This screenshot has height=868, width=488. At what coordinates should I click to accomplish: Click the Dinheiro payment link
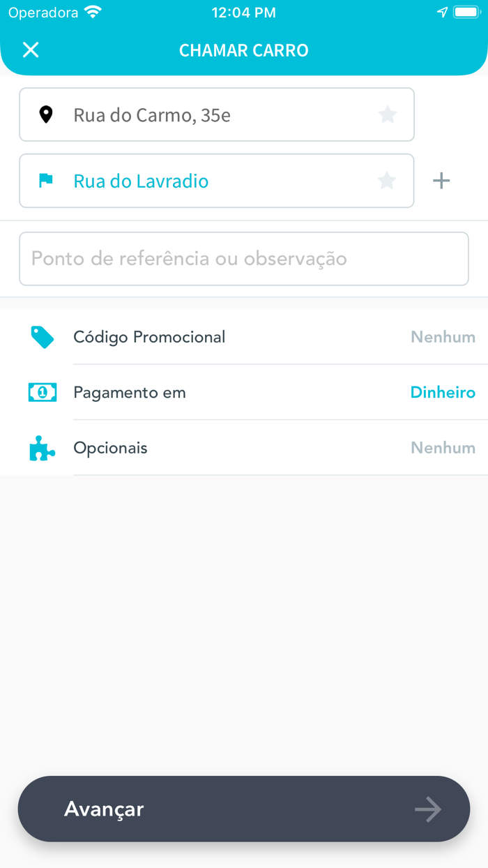click(443, 392)
